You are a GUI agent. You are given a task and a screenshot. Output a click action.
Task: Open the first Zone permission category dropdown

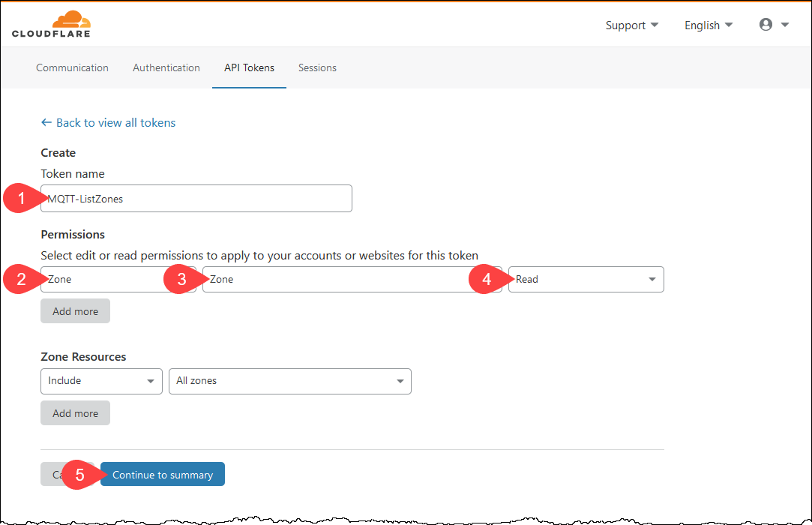click(118, 279)
